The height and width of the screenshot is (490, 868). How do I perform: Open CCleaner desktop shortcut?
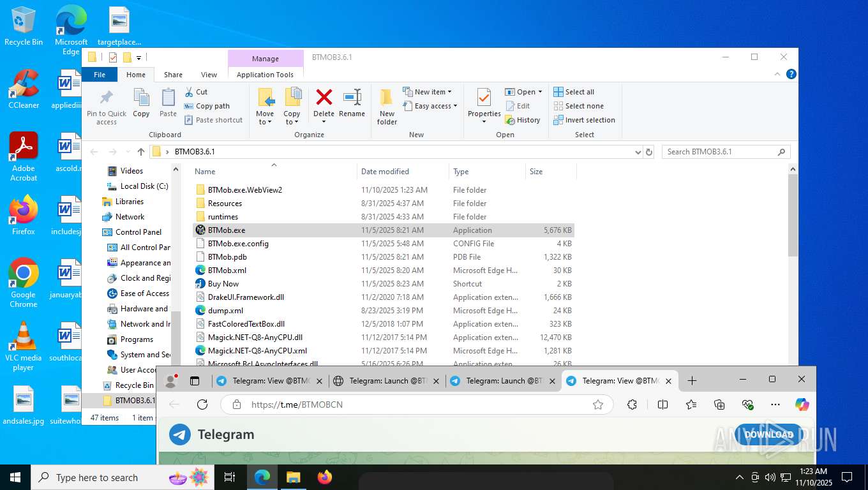click(24, 89)
